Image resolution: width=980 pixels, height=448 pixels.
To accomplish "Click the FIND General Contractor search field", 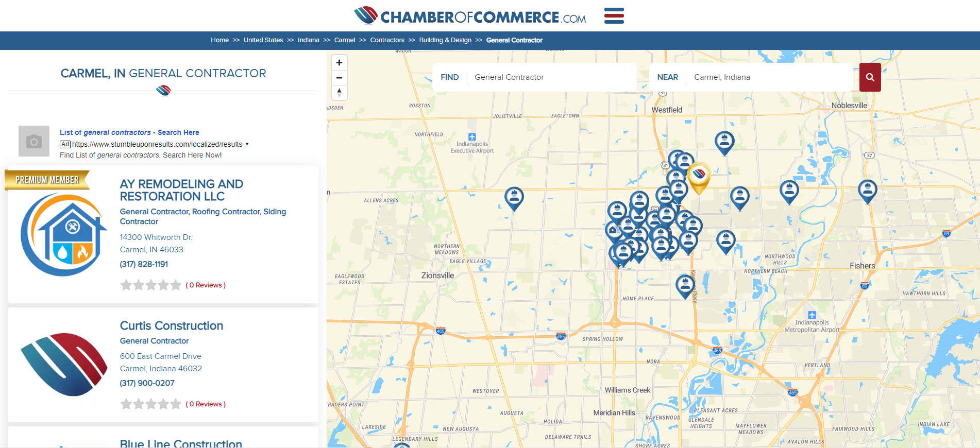I will tap(551, 77).
